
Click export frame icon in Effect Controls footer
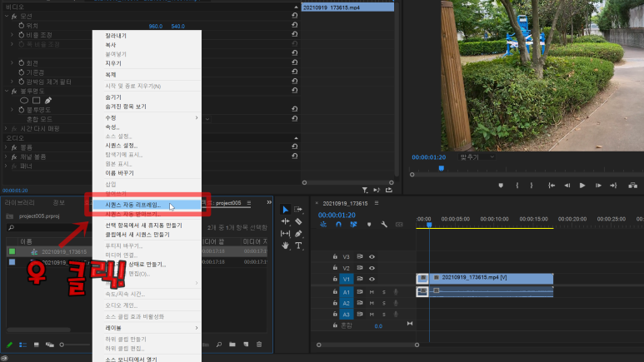(388, 190)
